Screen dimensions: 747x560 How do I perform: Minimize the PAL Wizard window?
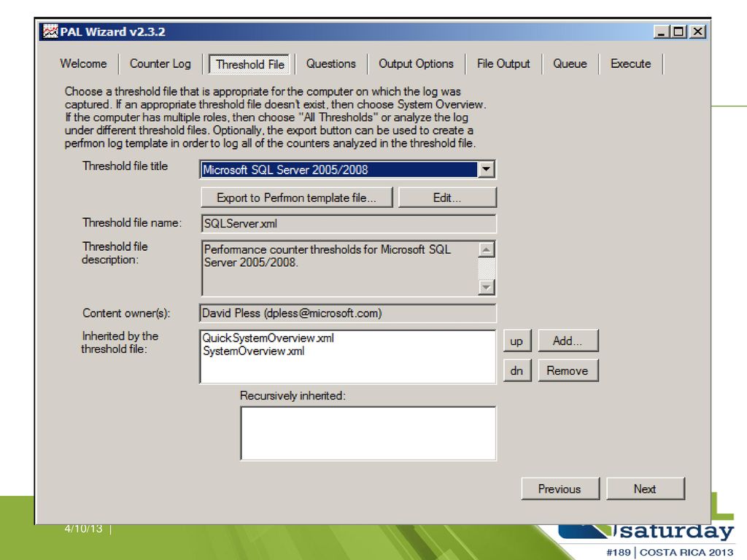click(x=661, y=32)
